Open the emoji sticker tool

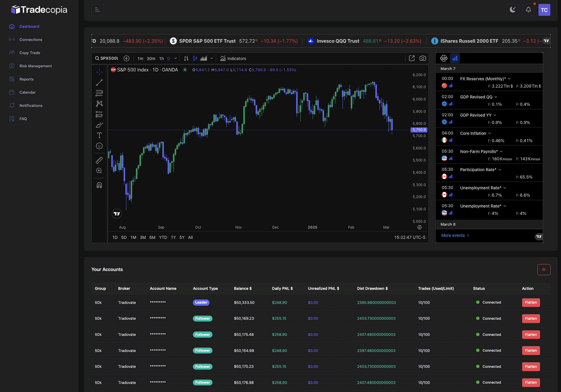tap(99, 146)
